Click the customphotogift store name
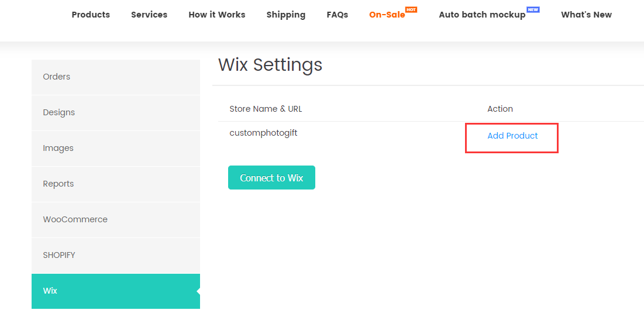Image resolution: width=644 pixels, height=310 pixels. [x=263, y=133]
